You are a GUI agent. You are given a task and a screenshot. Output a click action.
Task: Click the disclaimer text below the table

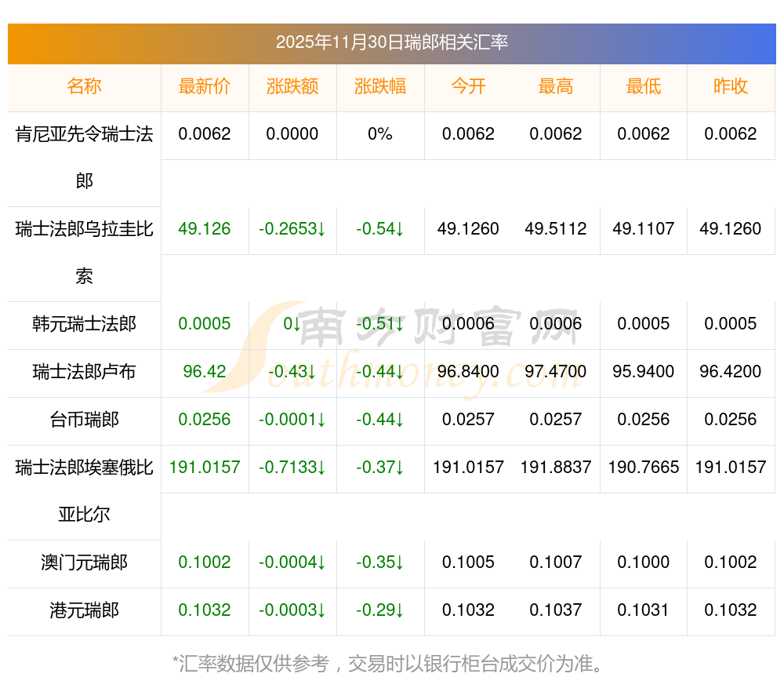[x=388, y=664]
